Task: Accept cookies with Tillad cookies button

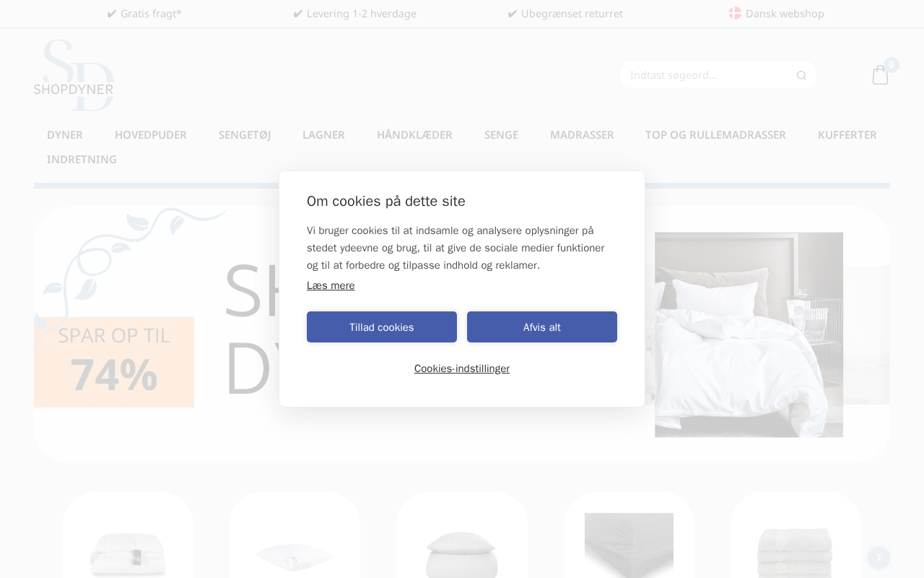Action: coord(382,327)
